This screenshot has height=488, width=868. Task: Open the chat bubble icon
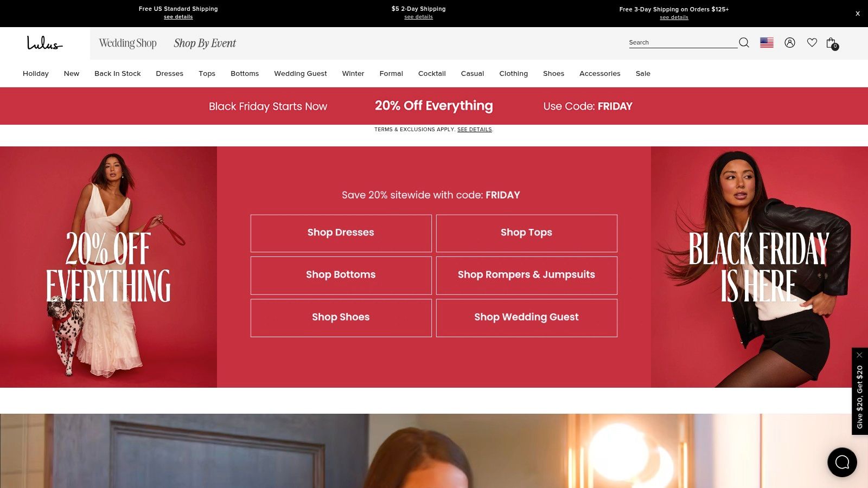[842, 462]
